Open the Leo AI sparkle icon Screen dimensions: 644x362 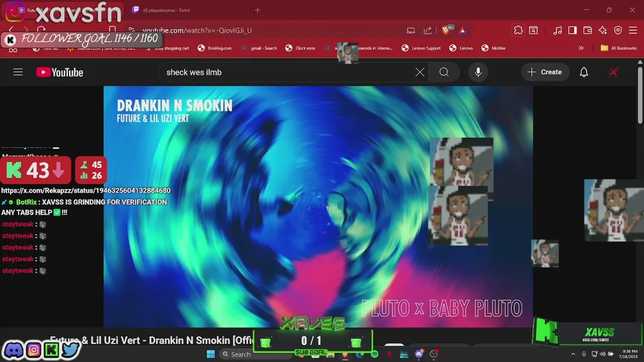(603, 30)
